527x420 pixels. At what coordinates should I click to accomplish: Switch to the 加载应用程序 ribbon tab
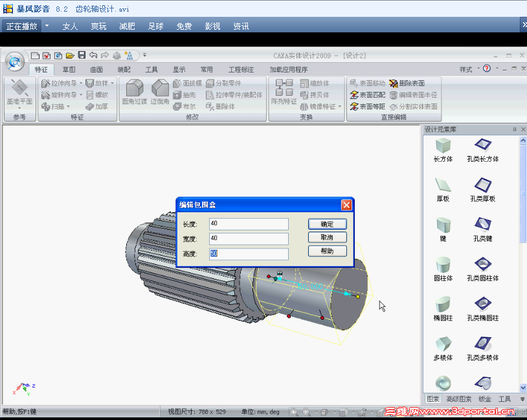[289, 69]
